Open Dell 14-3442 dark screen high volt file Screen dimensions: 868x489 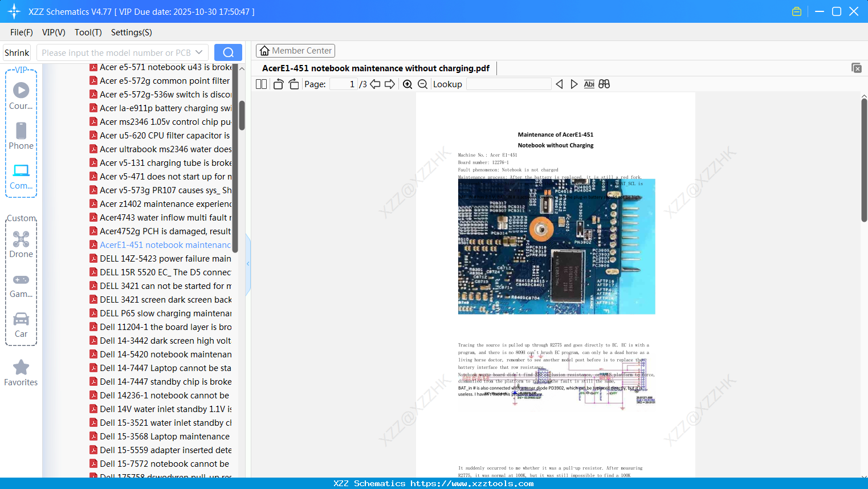[x=160, y=341]
